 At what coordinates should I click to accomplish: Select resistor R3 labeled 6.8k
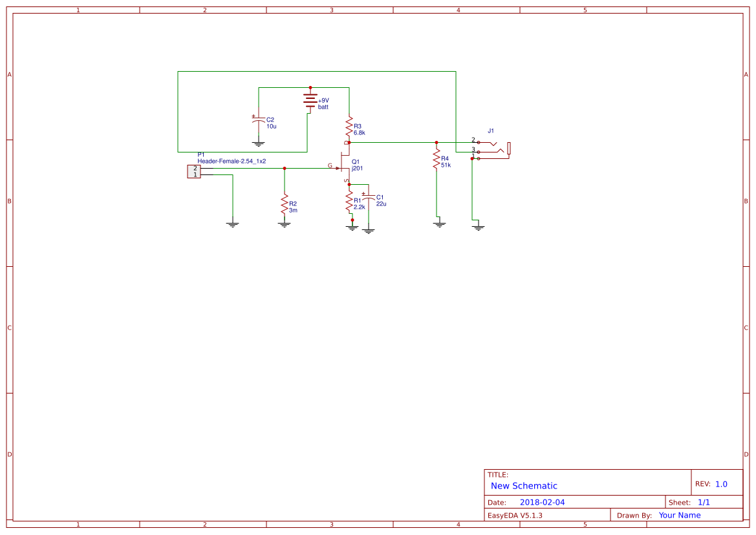click(349, 127)
